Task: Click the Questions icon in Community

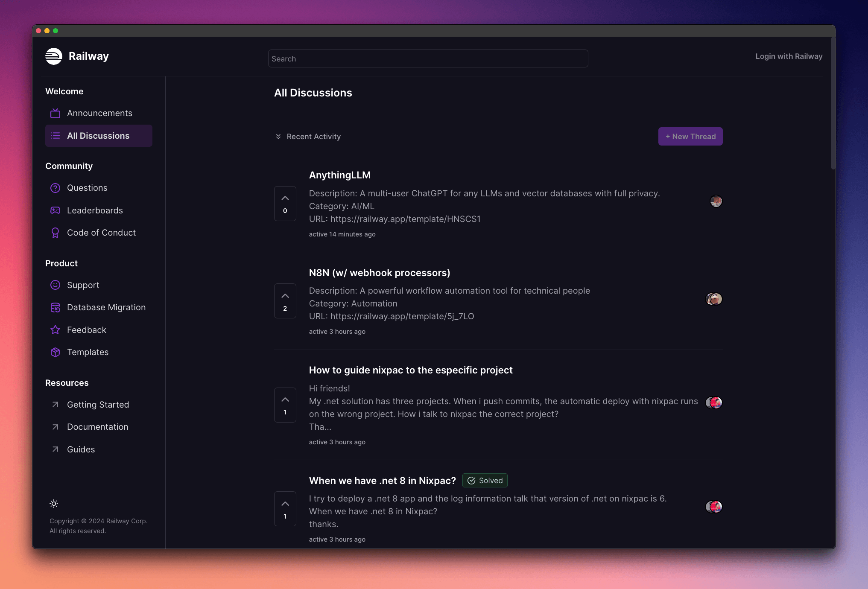Action: point(55,187)
